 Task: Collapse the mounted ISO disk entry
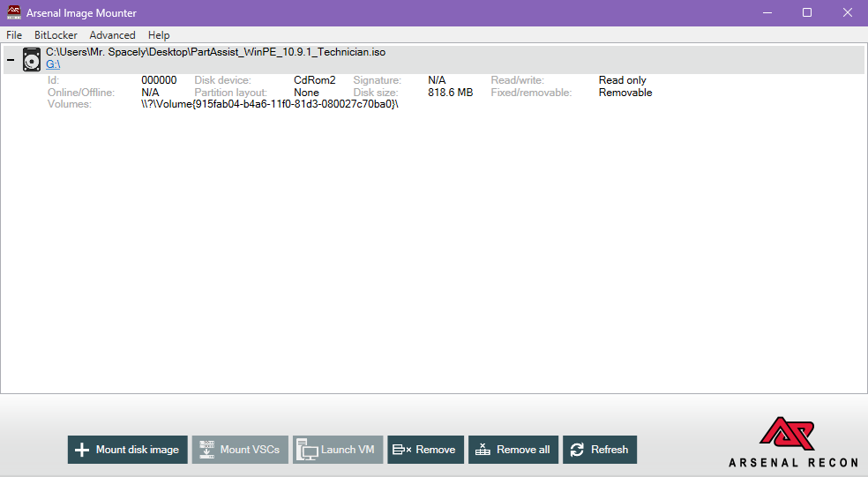tap(11, 59)
